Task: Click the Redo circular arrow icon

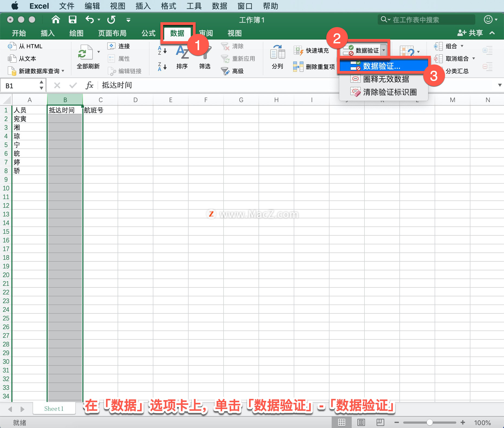Action: 111,20
